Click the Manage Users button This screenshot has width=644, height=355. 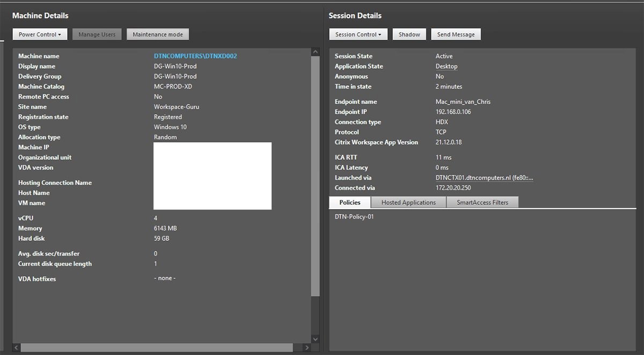pos(97,34)
